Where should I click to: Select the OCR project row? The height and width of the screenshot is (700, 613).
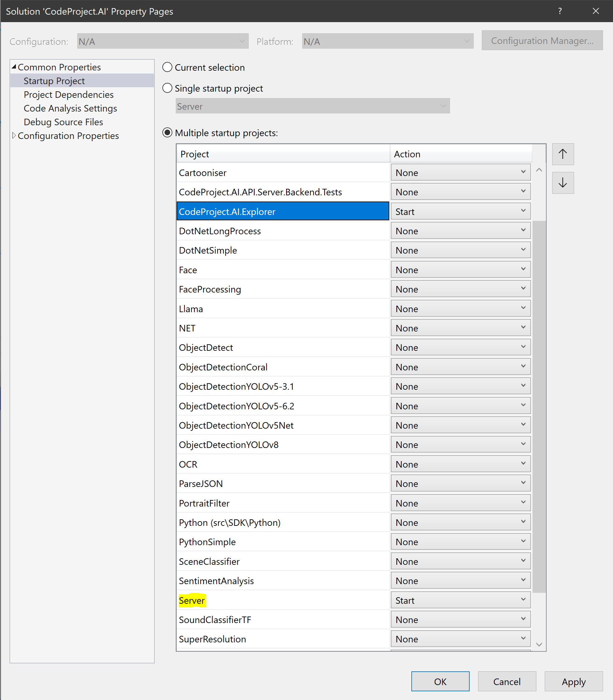(283, 464)
